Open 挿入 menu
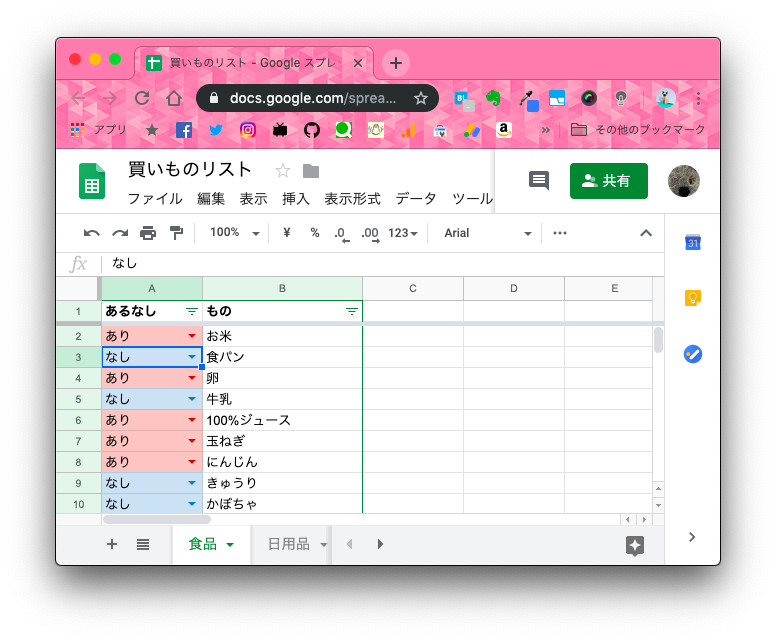 [x=295, y=199]
